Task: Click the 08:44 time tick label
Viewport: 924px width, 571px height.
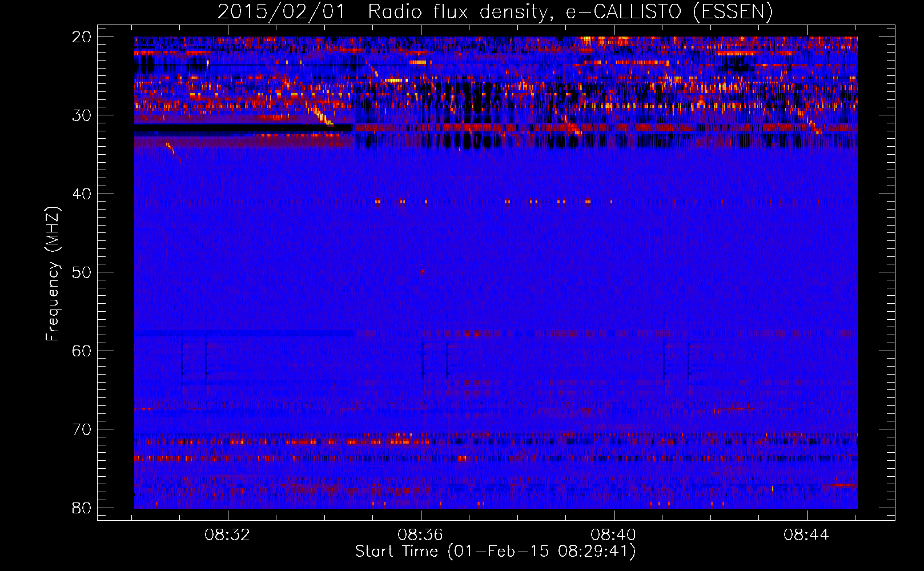Action: coord(806,535)
